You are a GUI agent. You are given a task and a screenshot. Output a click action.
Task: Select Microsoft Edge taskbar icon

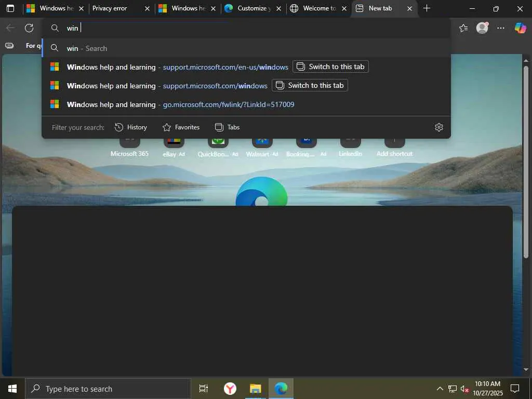tap(281, 389)
